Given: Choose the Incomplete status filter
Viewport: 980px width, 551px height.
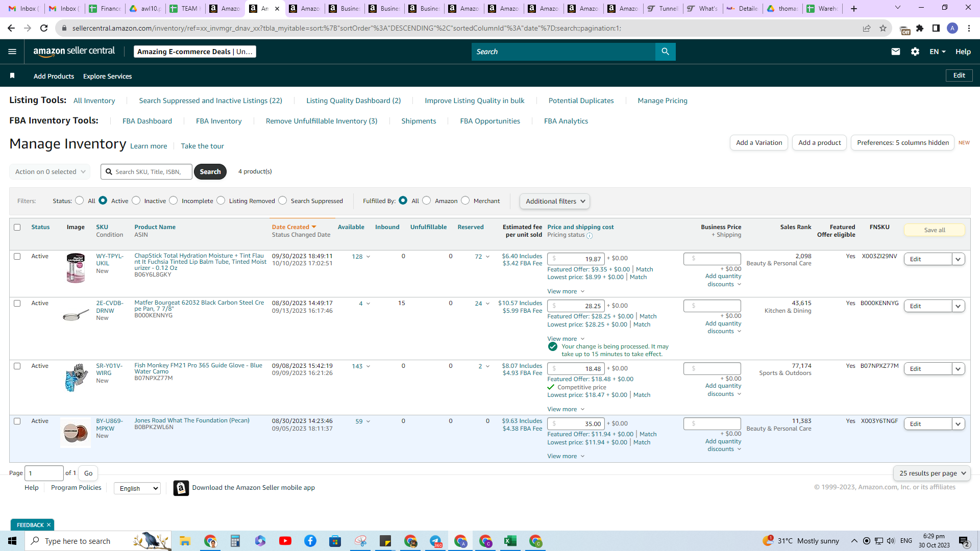Looking at the screenshot, I should tap(174, 201).
